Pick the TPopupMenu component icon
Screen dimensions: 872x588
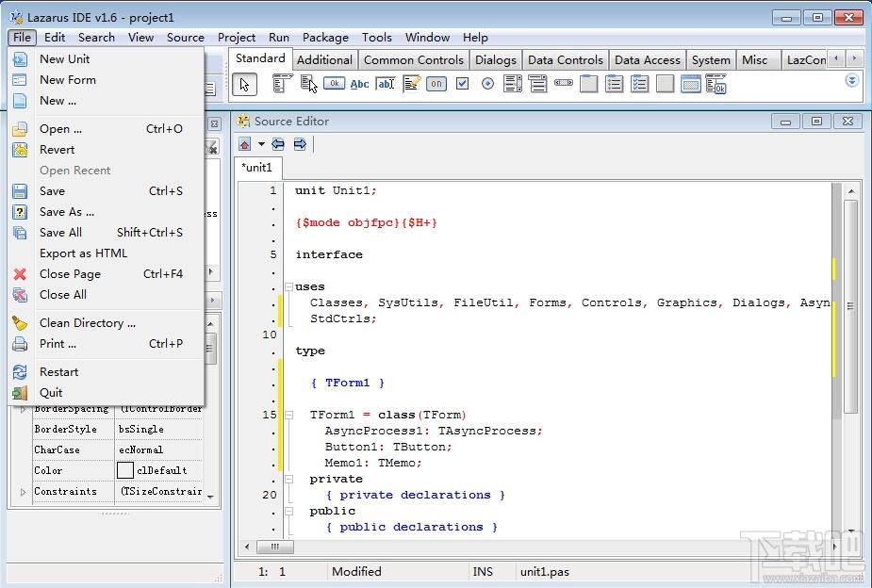click(308, 84)
